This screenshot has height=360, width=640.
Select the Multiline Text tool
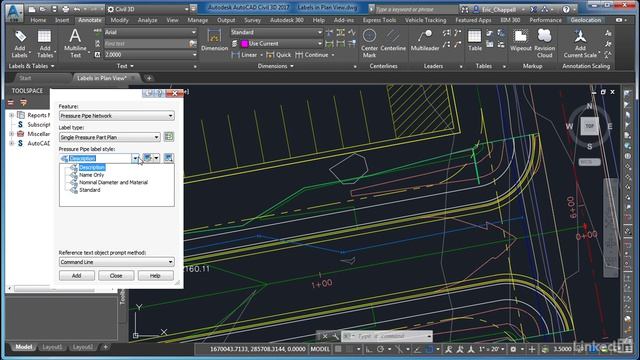coord(75,44)
